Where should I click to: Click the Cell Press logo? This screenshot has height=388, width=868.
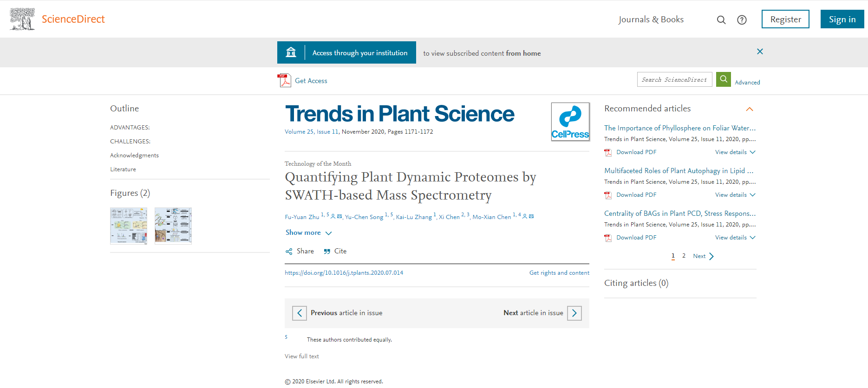coord(570,122)
